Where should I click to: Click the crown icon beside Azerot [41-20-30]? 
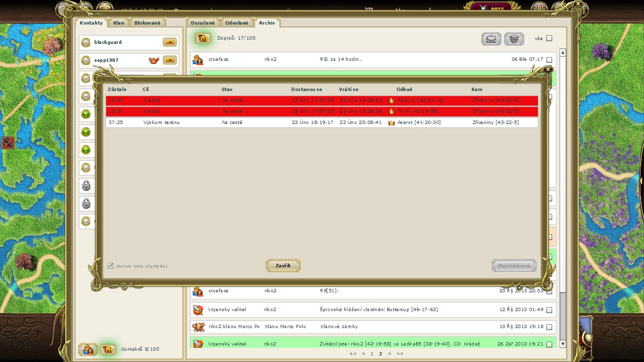[391, 123]
